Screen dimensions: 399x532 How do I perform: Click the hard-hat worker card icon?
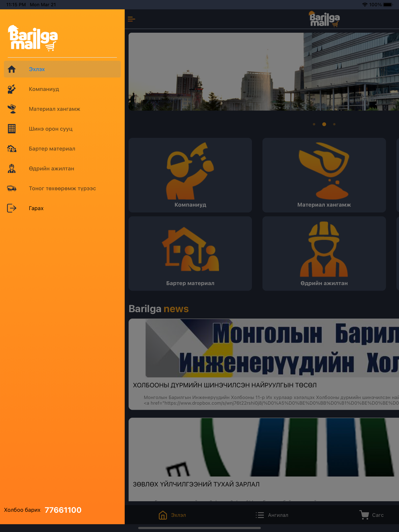pos(324,249)
